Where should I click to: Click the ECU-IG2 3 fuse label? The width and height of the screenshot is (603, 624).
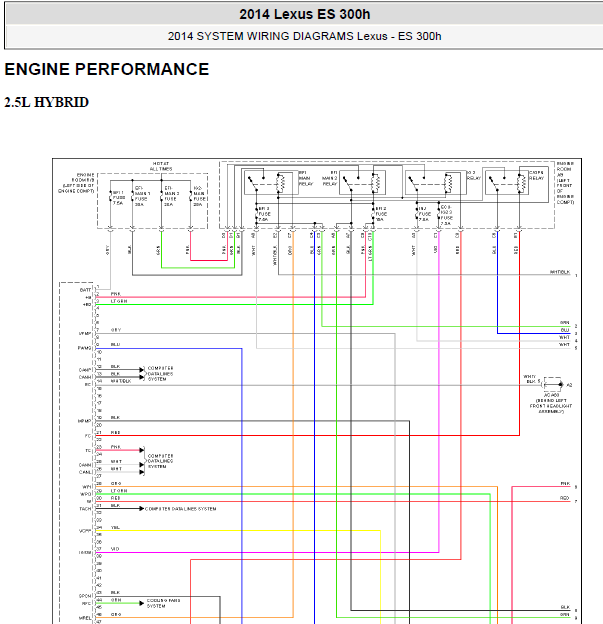click(x=446, y=215)
